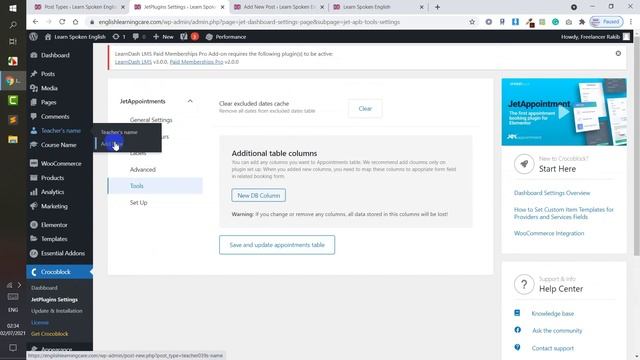Play the JetAppointment promo video
The height and width of the screenshot is (360, 640).
coord(564,112)
